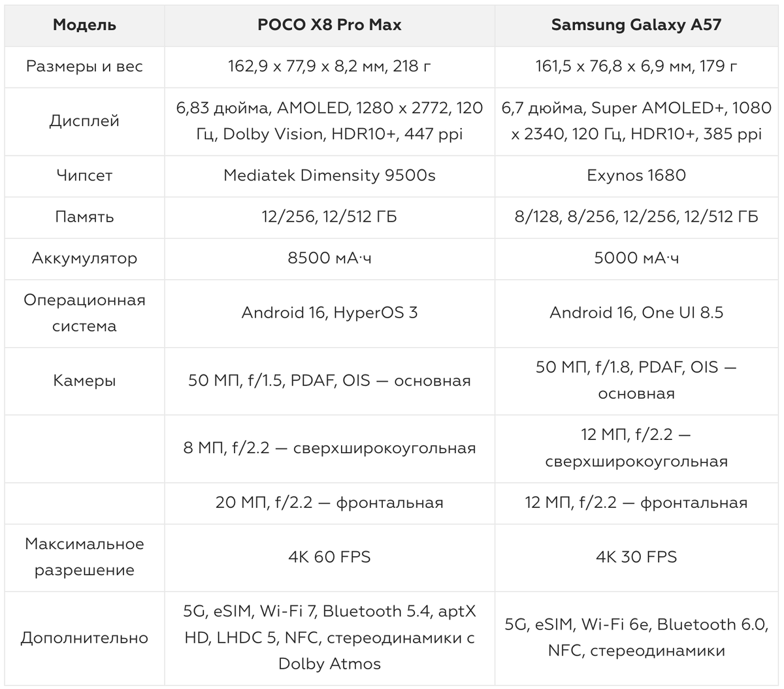Viewport: 784px width, 689px height.
Task: Click the Mediatek Dimensity 9500s cell
Action: point(329,176)
